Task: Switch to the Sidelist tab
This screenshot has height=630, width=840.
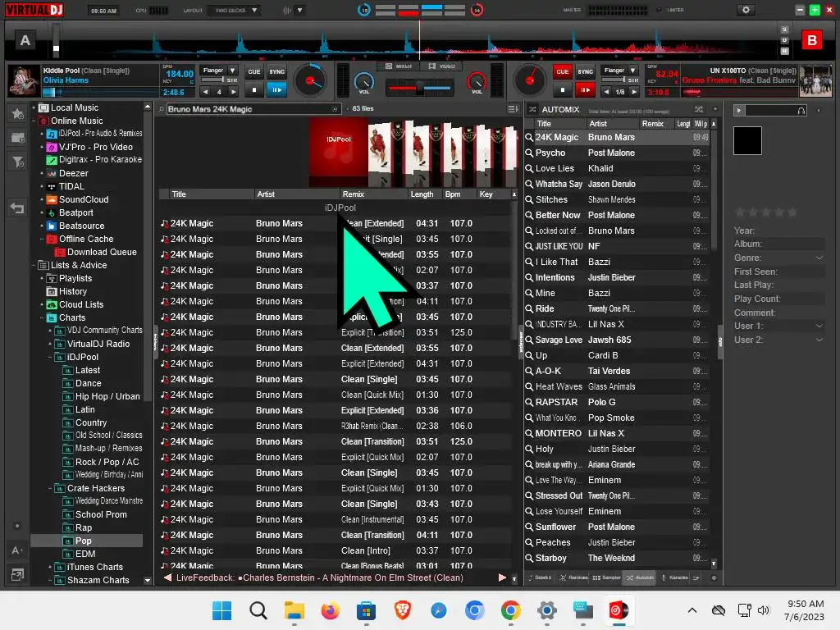Action: pos(540,578)
